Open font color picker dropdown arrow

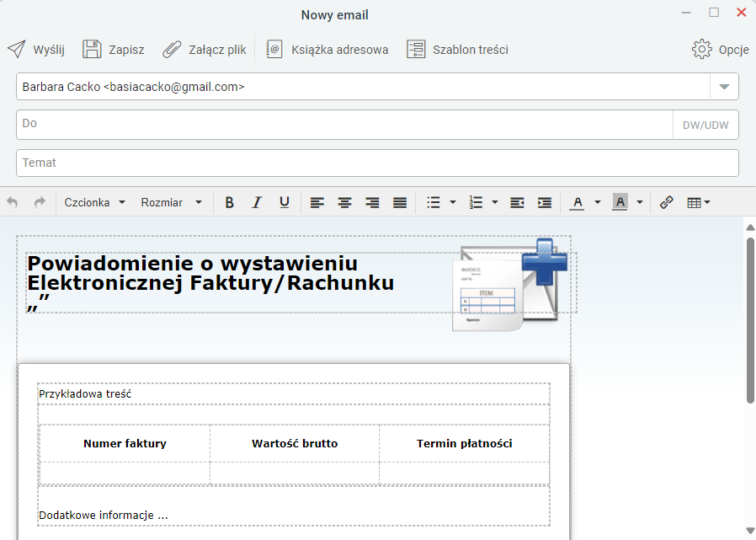pyautogui.click(x=598, y=203)
